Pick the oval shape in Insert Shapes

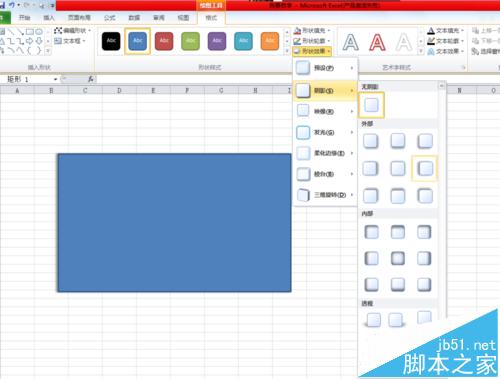[x=39, y=32]
